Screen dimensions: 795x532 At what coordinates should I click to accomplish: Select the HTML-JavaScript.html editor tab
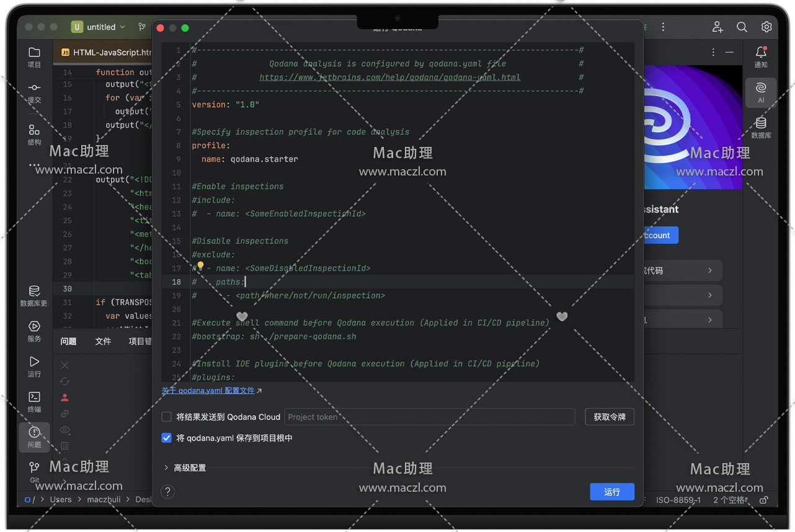pos(105,53)
